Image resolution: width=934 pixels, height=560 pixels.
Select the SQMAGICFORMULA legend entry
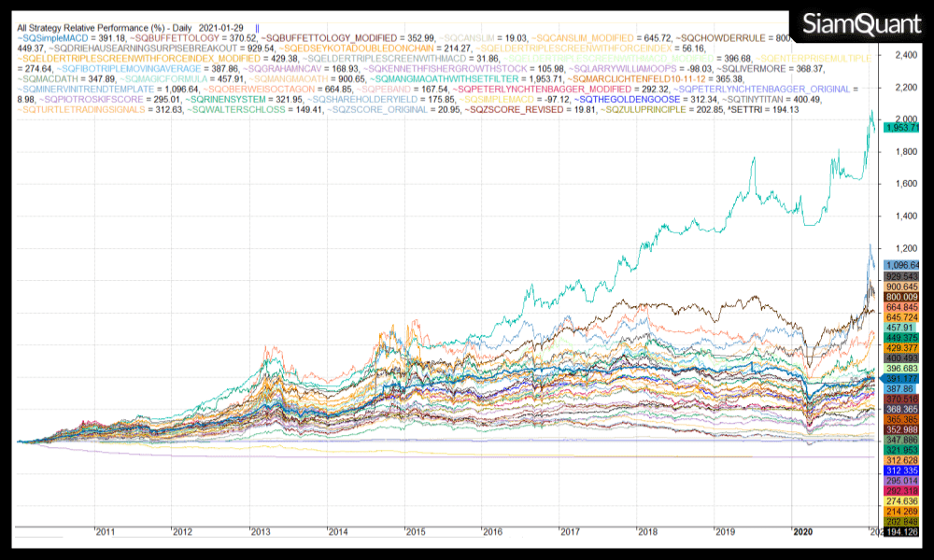(160, 79)
